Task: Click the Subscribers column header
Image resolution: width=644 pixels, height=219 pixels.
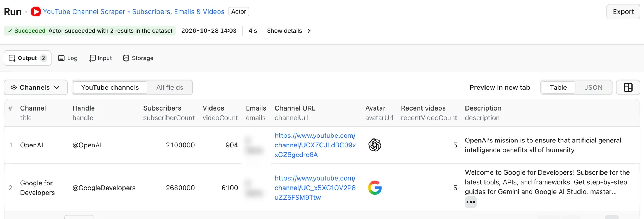Action: coord(169,113)
